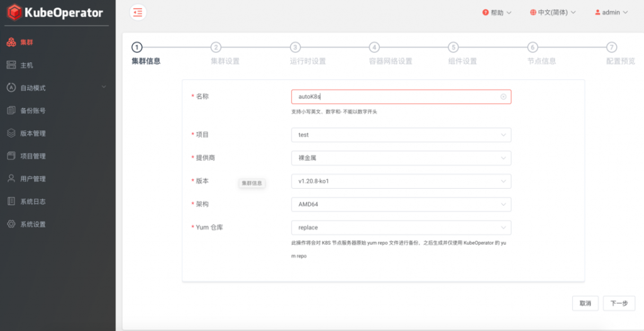The height and width of the screenshot is (331, 644).
Task: Open the 项目 dropdown showing test
Action: tap(401, 135)
